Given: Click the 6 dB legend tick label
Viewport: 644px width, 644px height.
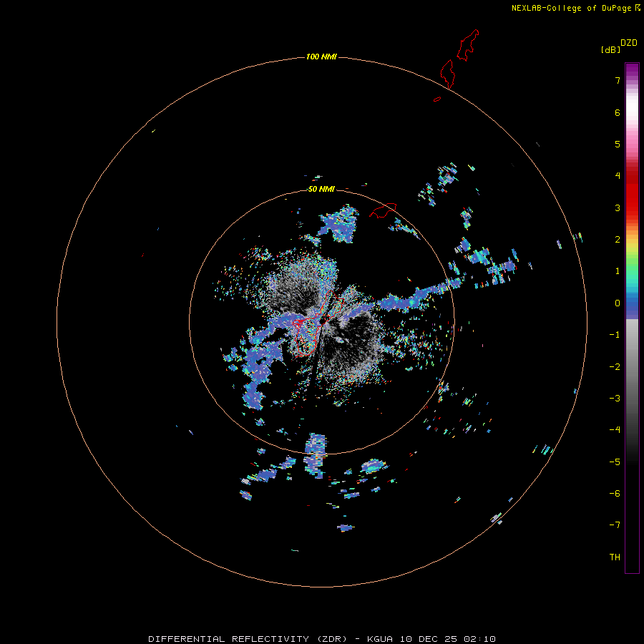Looking at the screenshot, I should click(x=618, y=112).
